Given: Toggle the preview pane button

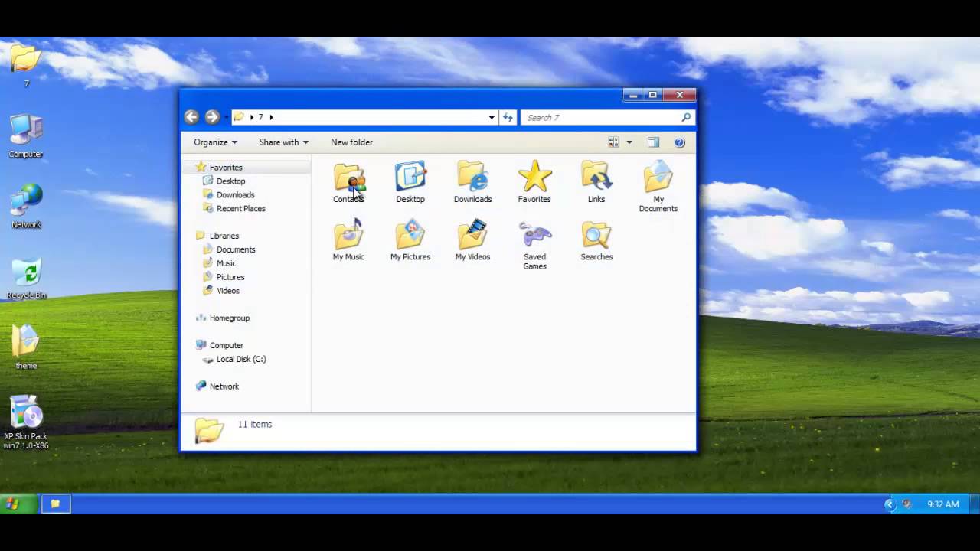Looking at the screenshot, I should (653, 142).
